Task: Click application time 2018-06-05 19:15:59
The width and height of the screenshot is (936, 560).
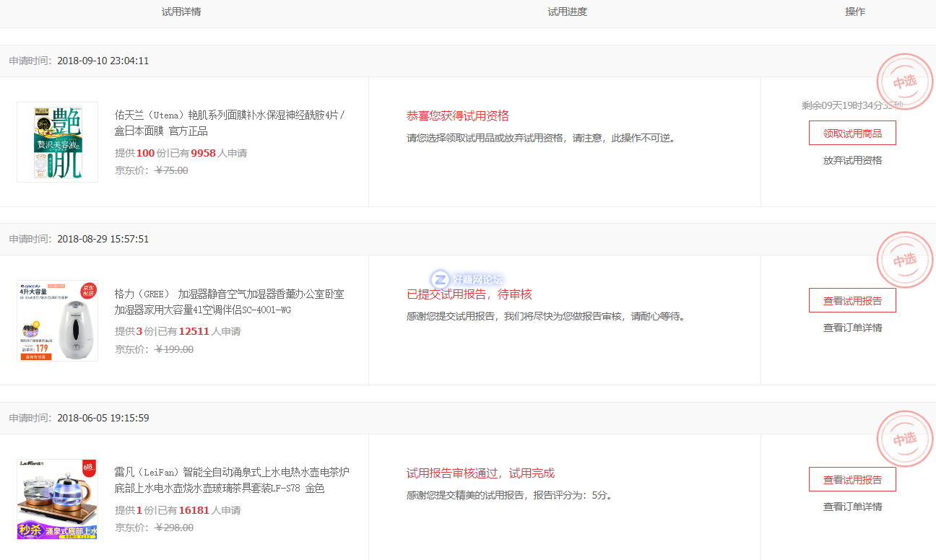Action: tap(103, 418)
